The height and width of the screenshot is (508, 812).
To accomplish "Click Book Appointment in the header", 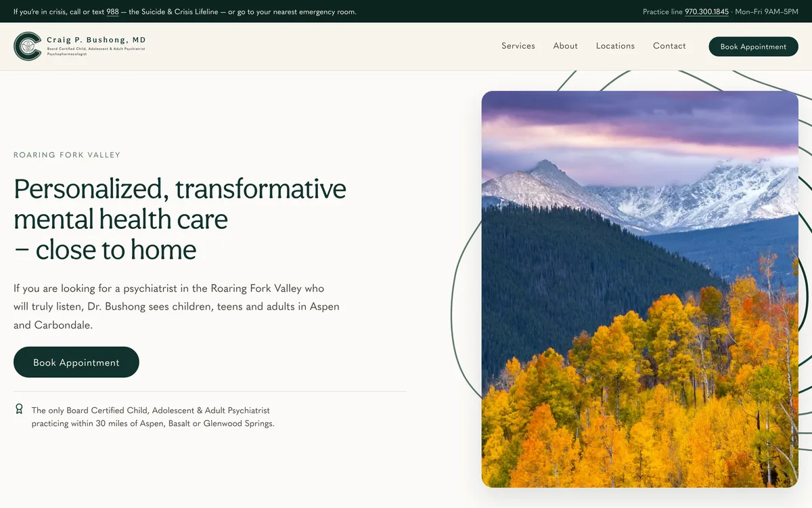I will click(753, 47).
